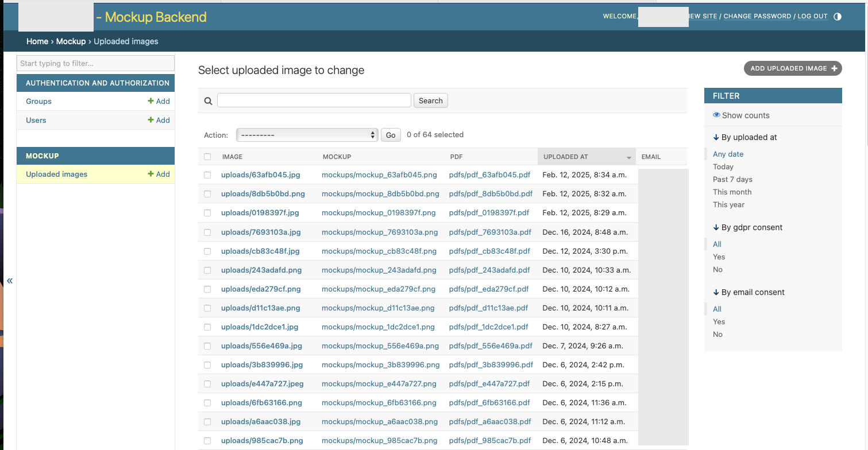The width and height of the screenshot is (868, 450).
Task: Select the row checkbox for uploads/cb83c48f.jpg
Action: [x=207, y=251]
